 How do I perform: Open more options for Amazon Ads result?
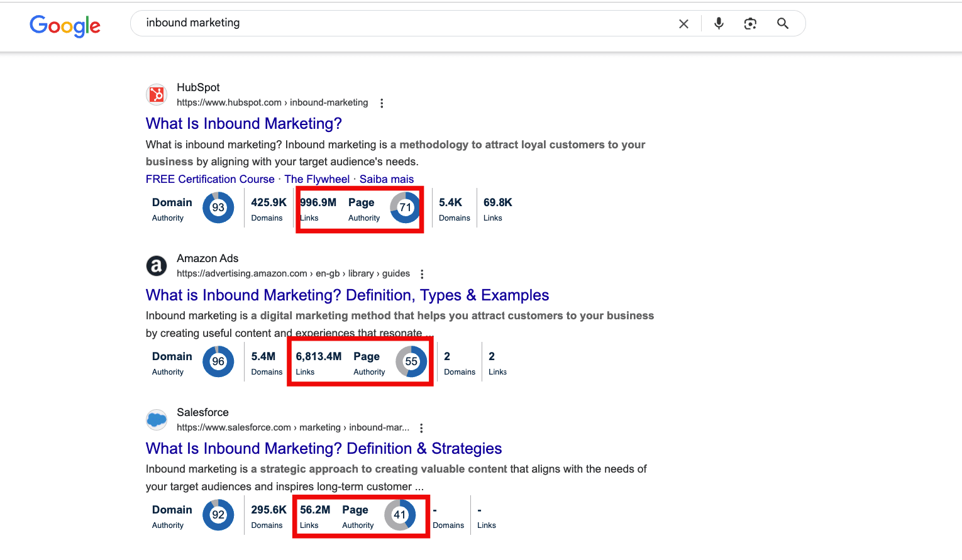[x=422, y=274]
